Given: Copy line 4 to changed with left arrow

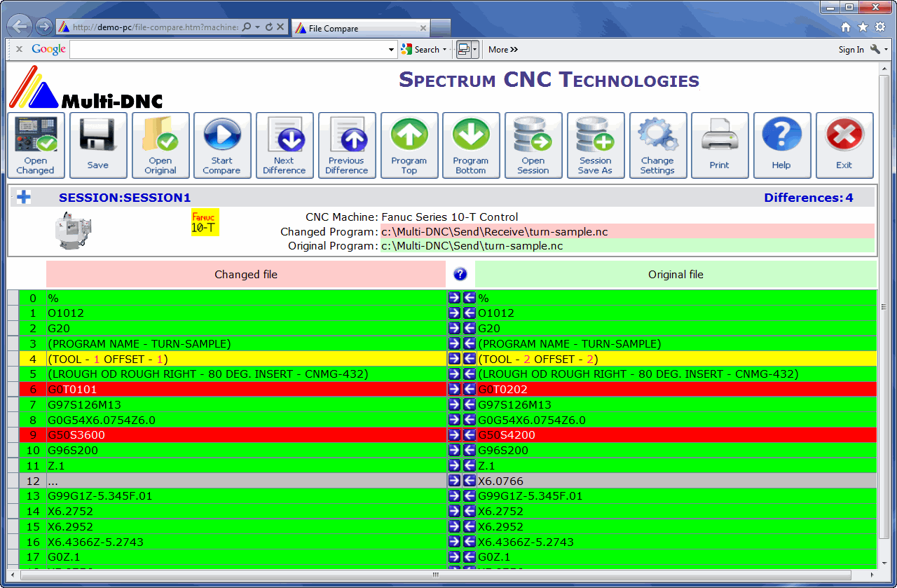Looking at the screenshot, I should pos(470,359).
